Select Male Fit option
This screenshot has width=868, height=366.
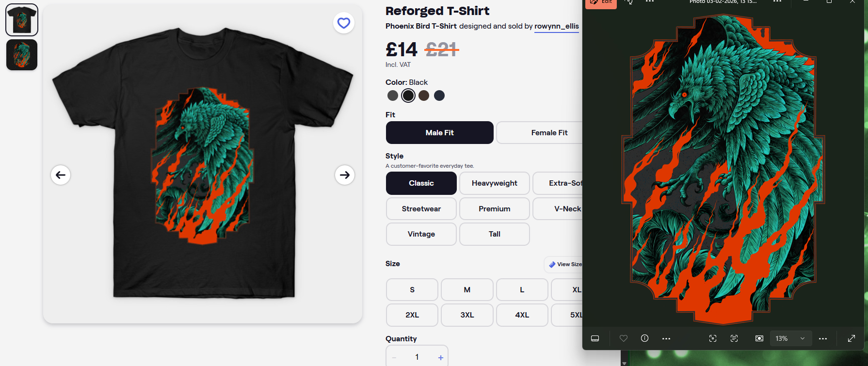[x=439, y=133]
